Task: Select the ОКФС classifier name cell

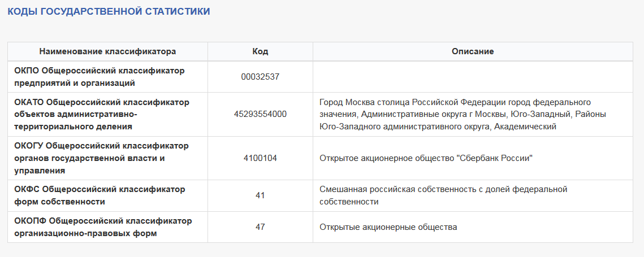Action: [107, 196]
